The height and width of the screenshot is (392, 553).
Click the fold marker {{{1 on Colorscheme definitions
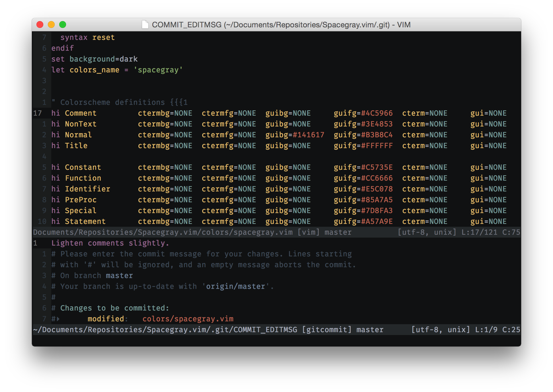[179, 102]
